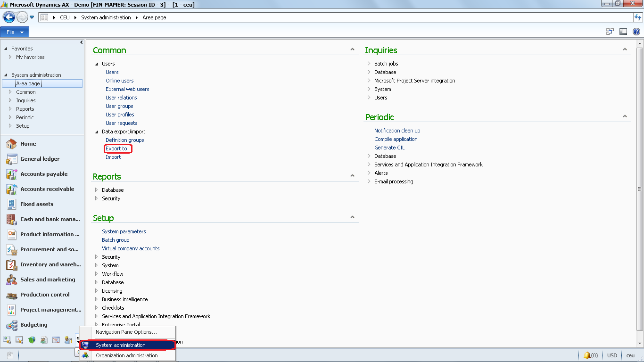Image resolution: width=644 pixels, height=362 pixels.
Task: Click the vertical scrollbar of content area
Action: (x=640, y=189)
